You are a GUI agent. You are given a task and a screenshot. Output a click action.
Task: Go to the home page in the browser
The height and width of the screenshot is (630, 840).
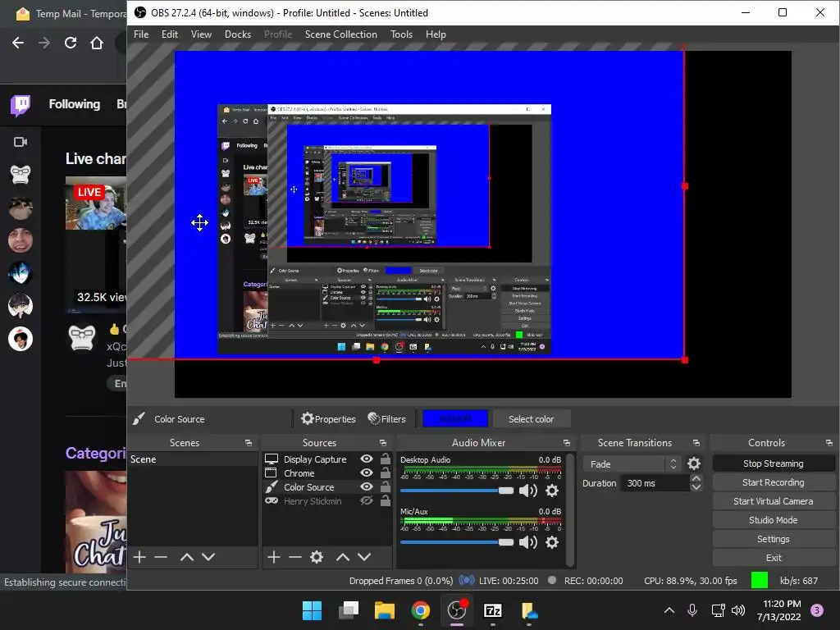tap(97, 43)
